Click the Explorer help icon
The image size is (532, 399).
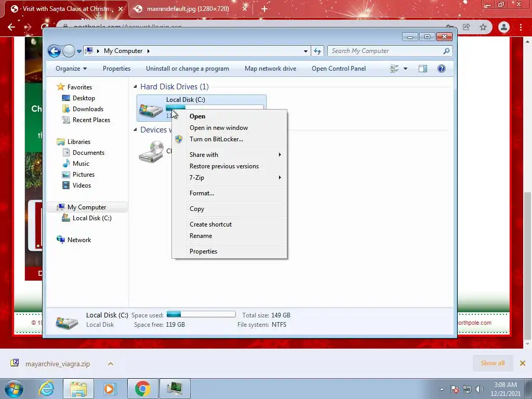click(x=442, y=69)
